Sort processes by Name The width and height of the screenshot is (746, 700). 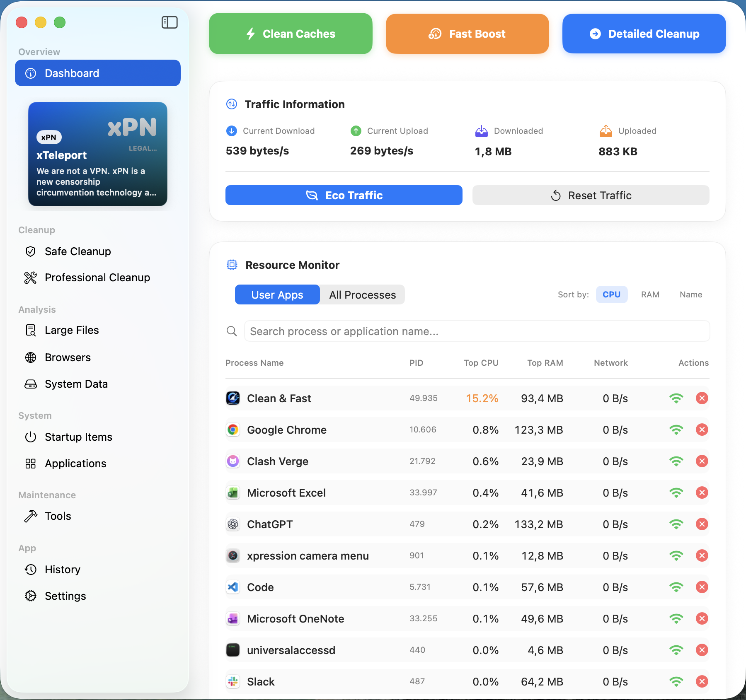click(x=691, y=294)
